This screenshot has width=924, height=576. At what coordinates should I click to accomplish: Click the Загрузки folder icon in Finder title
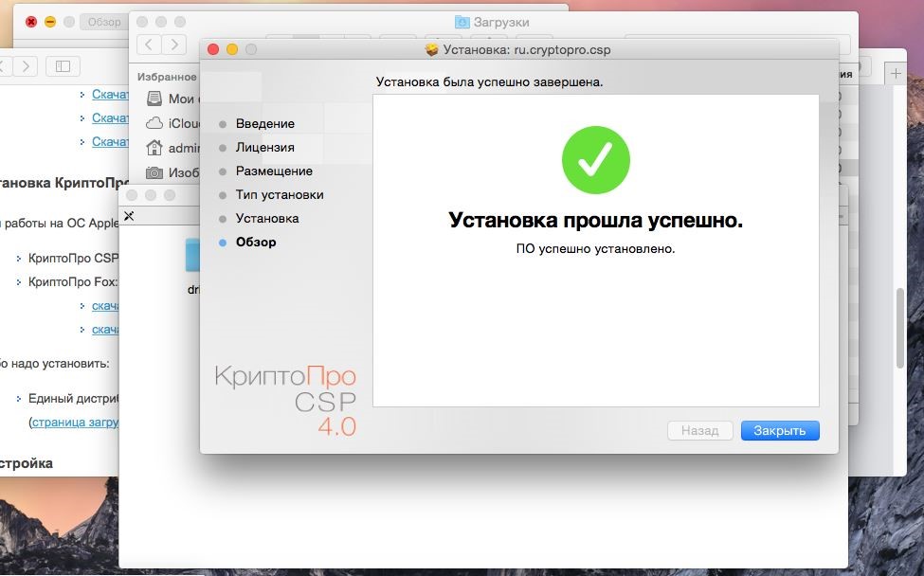[462, 22]
